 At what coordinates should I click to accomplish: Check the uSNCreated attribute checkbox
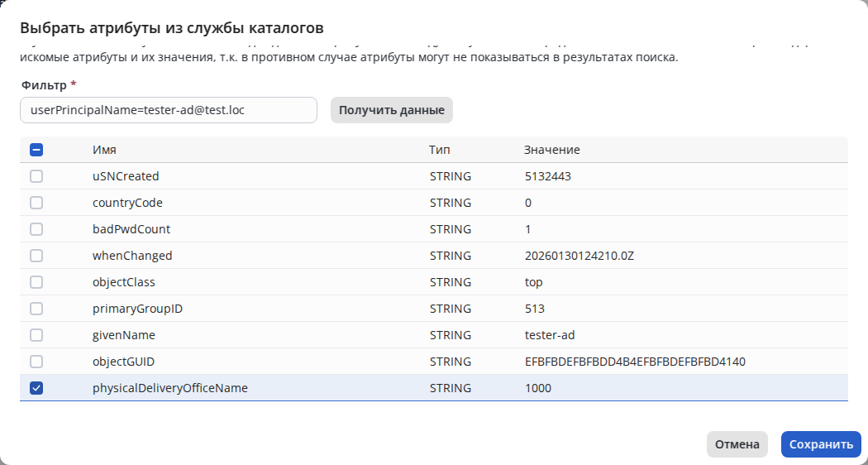pos(36,176)
